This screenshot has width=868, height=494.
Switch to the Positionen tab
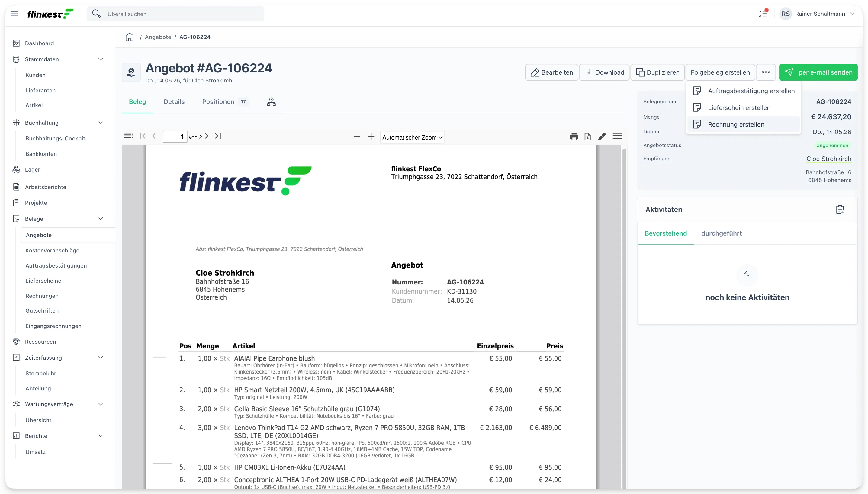click(x=225, y=102)
